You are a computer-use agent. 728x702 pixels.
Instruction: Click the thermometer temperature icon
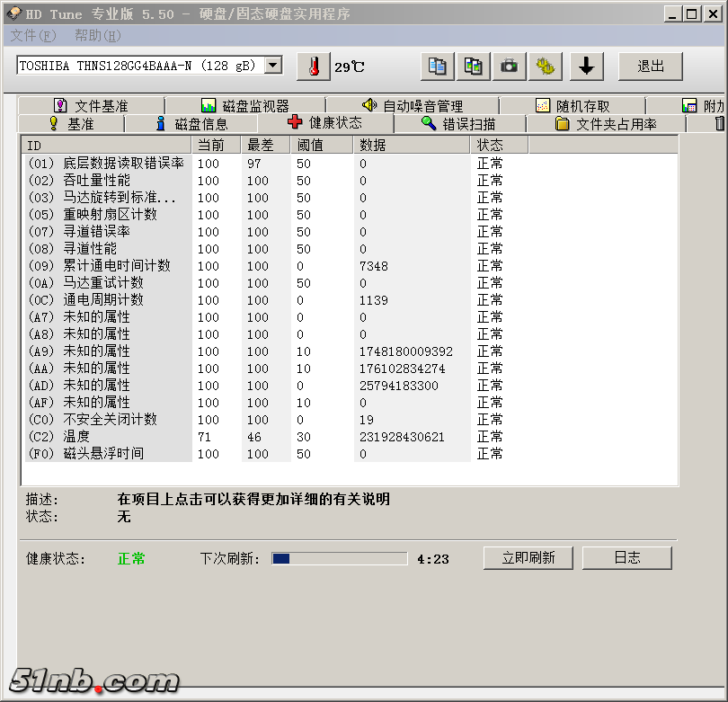point(313,67)
